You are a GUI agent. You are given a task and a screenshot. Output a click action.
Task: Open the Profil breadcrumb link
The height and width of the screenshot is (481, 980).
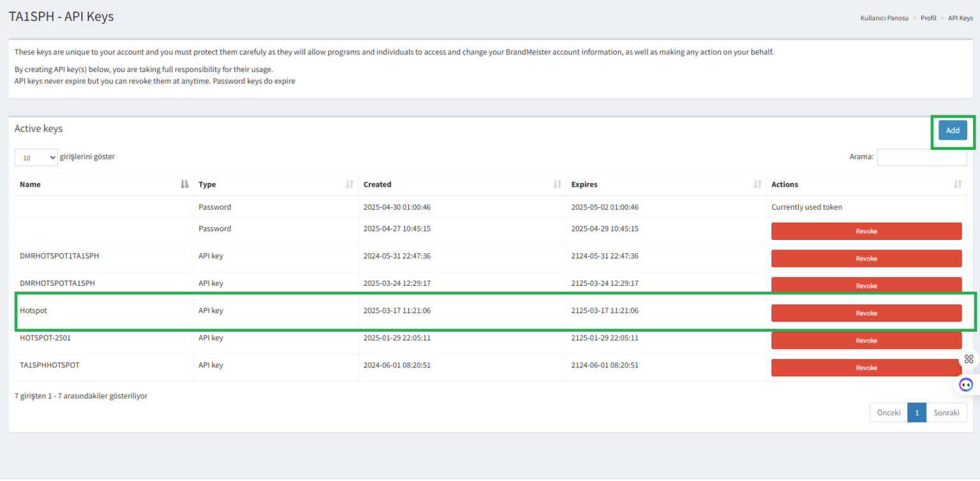[928, 18]
